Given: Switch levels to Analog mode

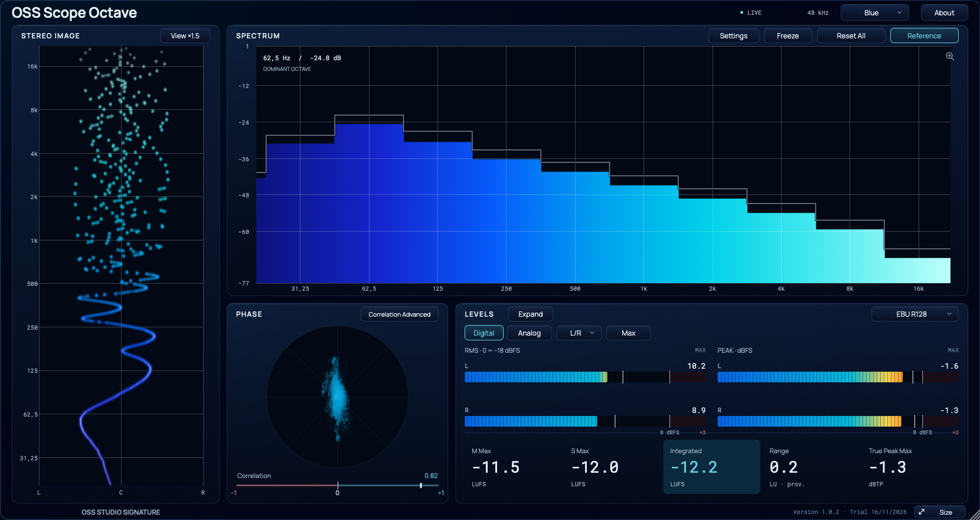Looking at the screenshot, I should (530, 333).
